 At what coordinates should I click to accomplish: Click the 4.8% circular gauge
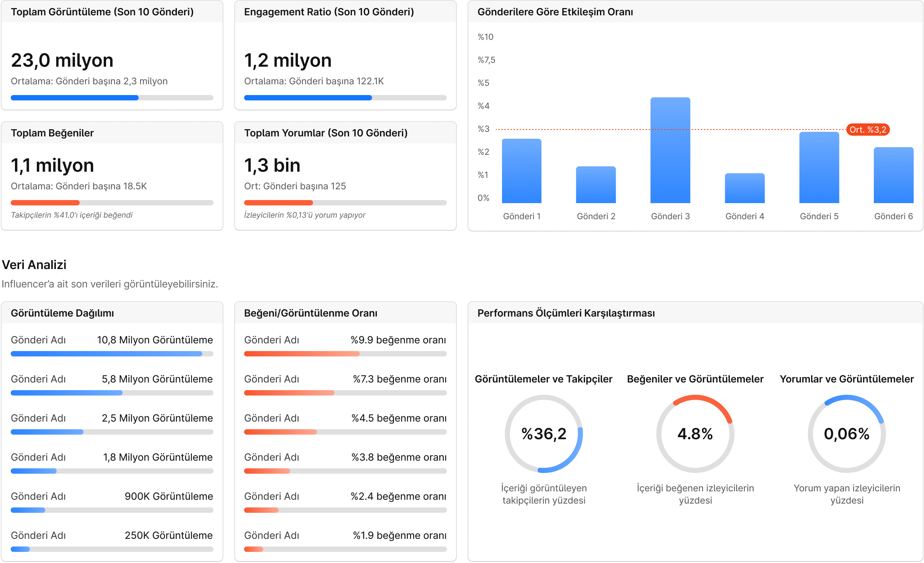(695, 434)
